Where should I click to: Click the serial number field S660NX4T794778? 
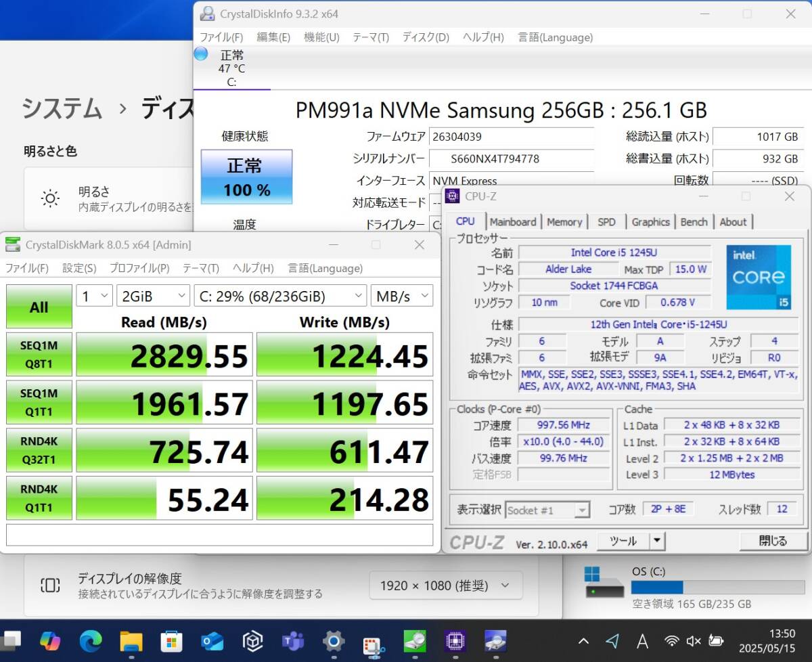(x=512, y=159)
